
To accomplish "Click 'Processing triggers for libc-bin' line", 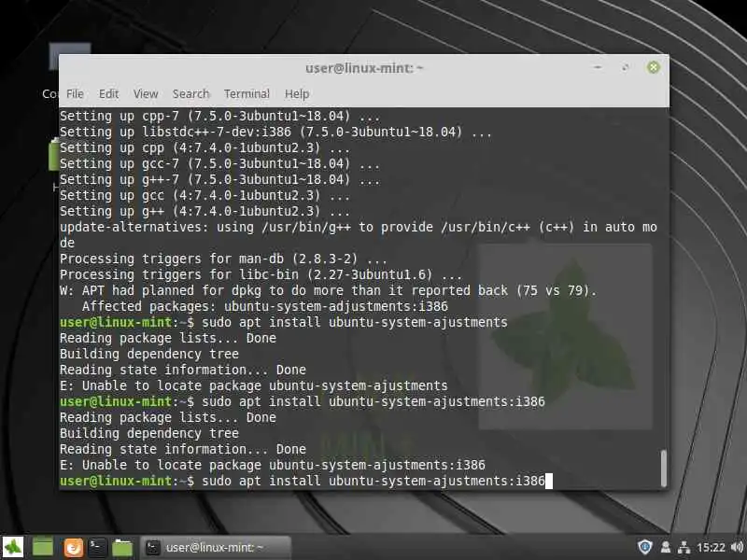I will click(261, 274).
